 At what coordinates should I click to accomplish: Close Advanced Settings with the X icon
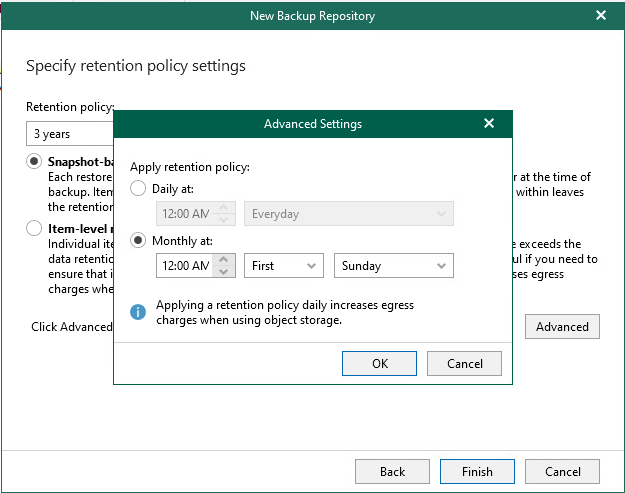tap(489, 123)
